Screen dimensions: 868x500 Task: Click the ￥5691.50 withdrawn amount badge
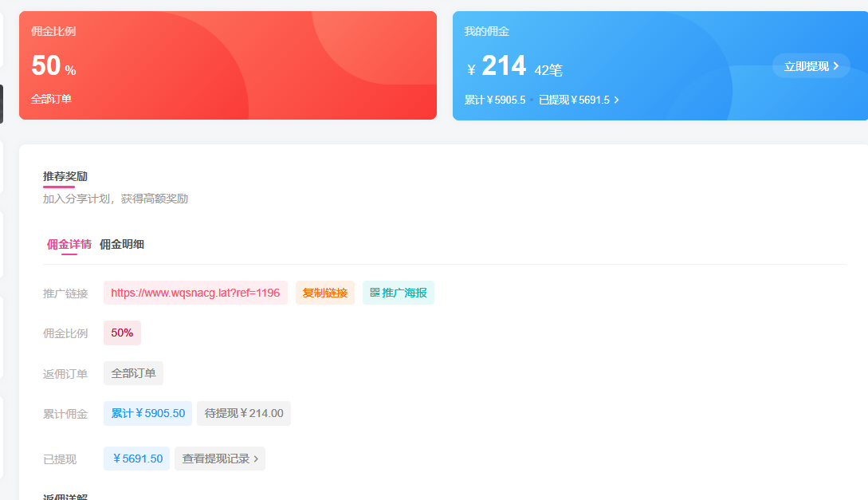[x=136, y=459]
